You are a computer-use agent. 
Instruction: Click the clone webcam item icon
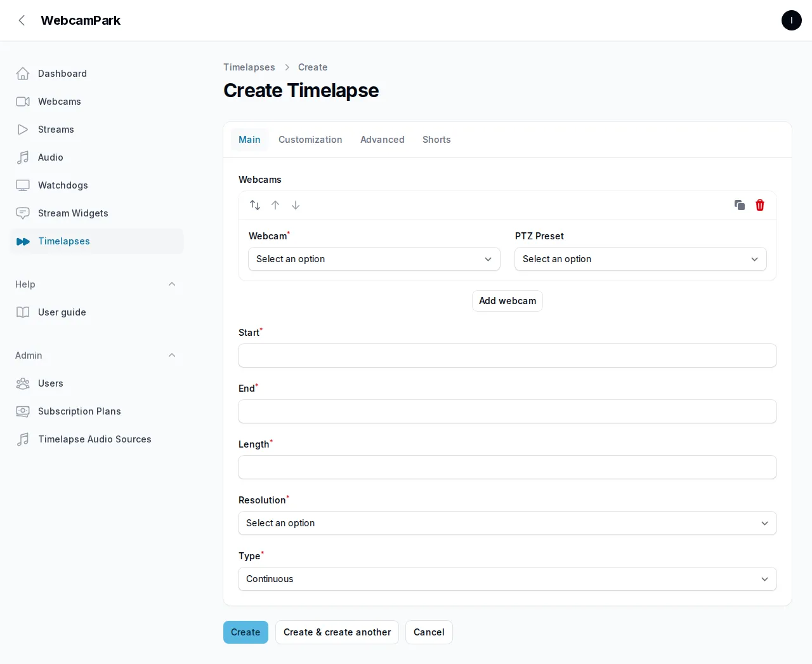[x=740, y=205]
